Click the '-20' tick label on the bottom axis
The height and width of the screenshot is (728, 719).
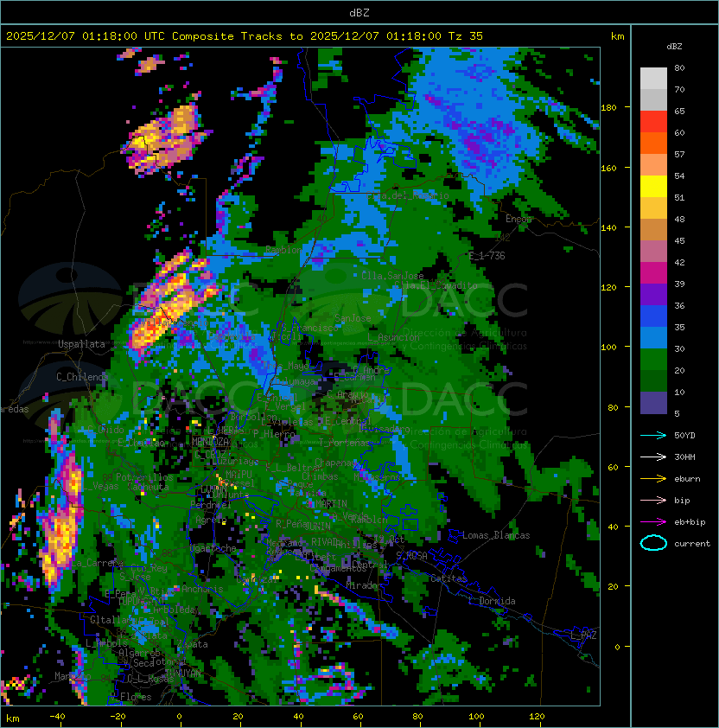[x=118, y=717]
